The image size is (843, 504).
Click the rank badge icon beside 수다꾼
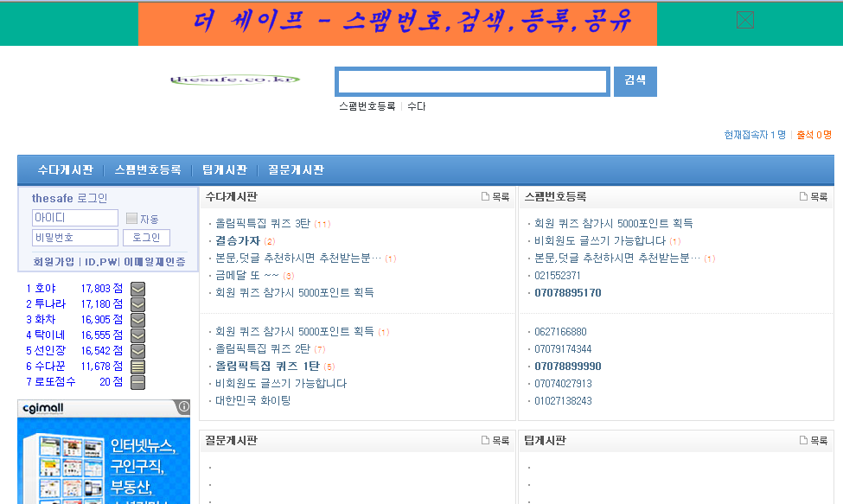(x=137, y=367)
